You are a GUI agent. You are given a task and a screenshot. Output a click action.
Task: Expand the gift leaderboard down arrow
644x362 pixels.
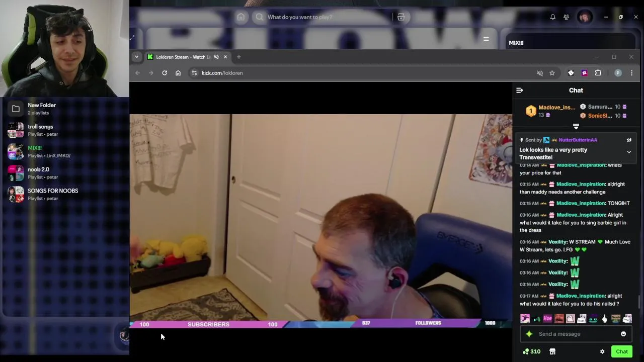pos(576,126)
